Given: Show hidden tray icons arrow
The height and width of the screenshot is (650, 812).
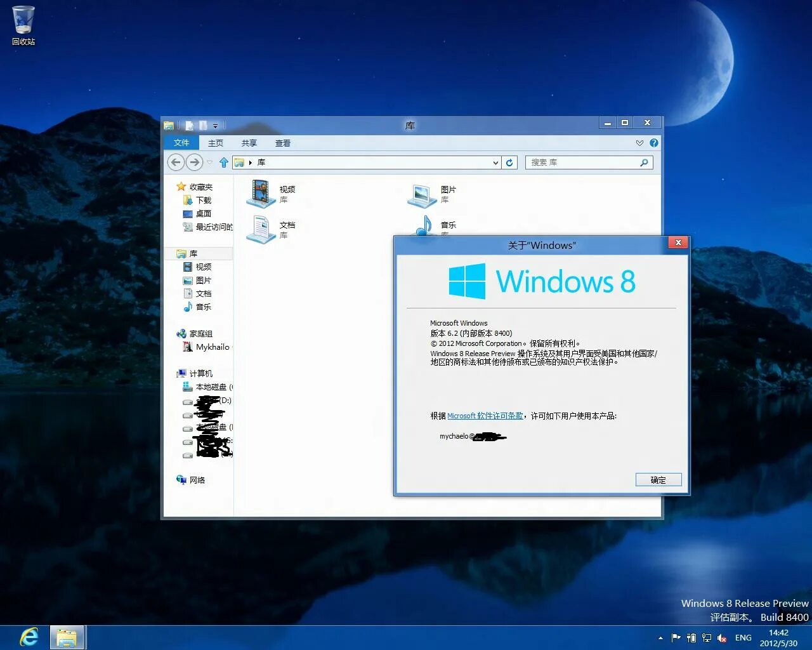Looking at the screenshot, I should tap(660, 638).
